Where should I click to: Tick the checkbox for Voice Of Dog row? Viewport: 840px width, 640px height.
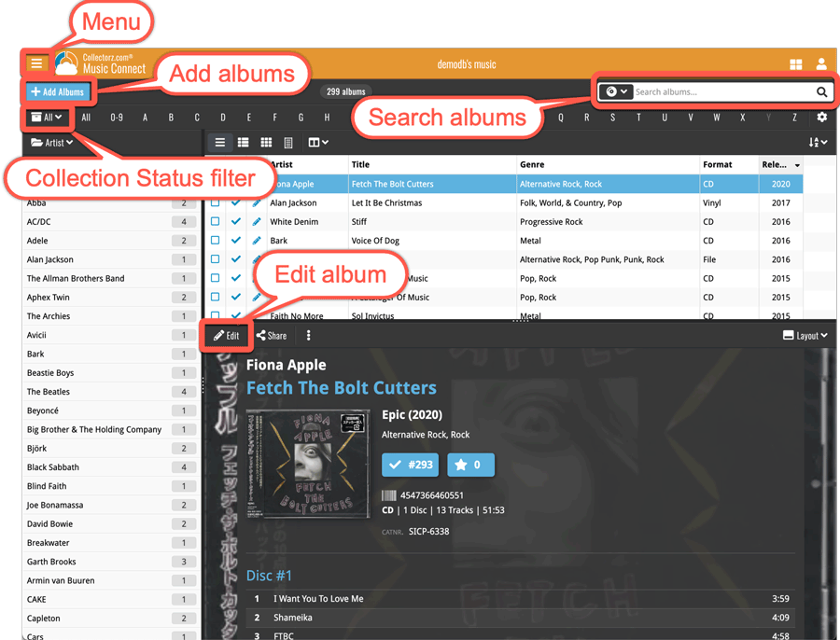pyautogui.click(x=216, y=241)
